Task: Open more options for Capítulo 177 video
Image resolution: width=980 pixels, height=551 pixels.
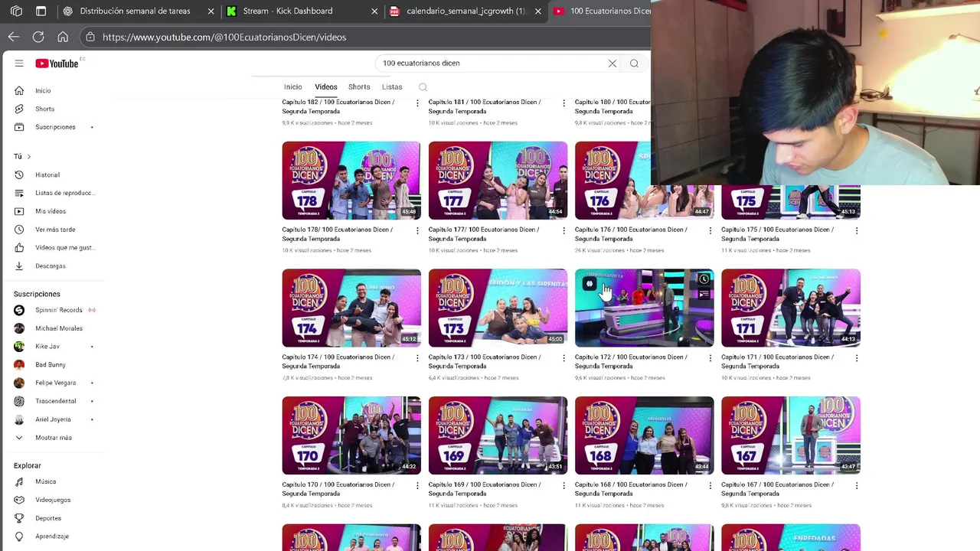Action: (563, 230)
